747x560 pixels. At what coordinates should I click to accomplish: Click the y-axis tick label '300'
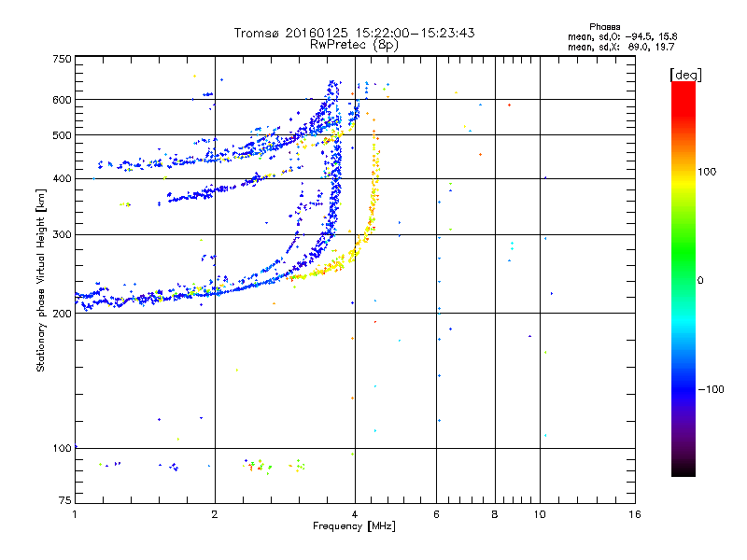[x=62, y=234]
